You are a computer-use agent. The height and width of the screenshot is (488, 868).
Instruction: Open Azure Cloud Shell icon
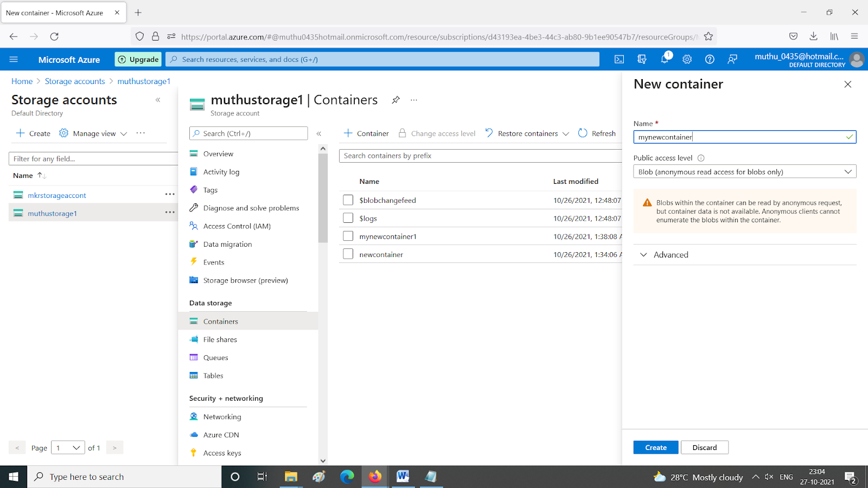(x=619, y=59)
